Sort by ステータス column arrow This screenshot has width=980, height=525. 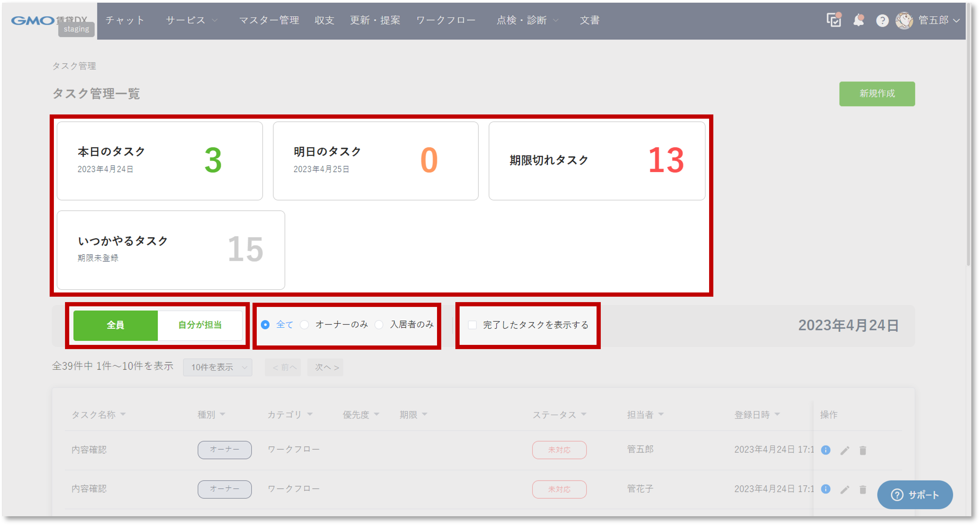click(584, 414)
